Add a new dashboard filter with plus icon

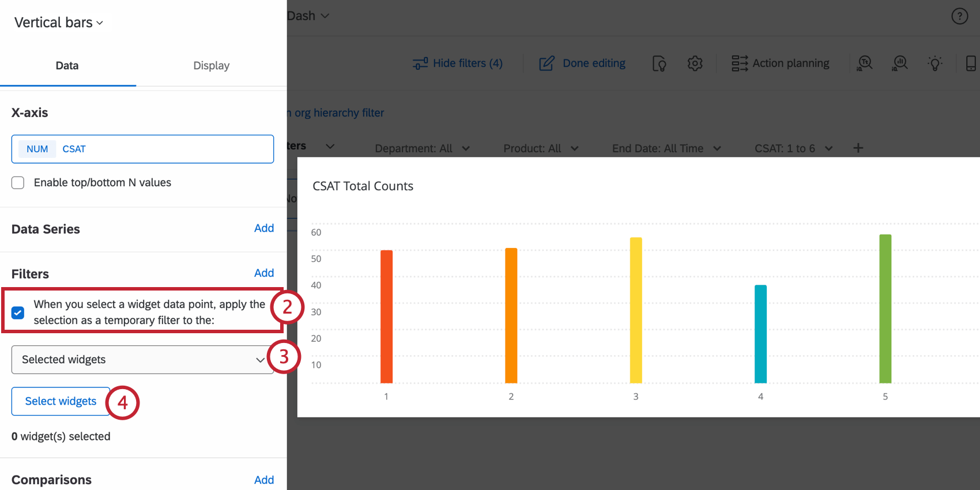coord(858,148)
